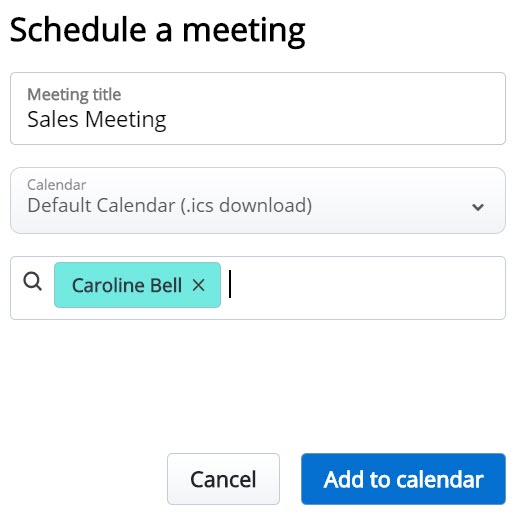
Task: Click the word calendar on the blue button
Action: [440, 479]
